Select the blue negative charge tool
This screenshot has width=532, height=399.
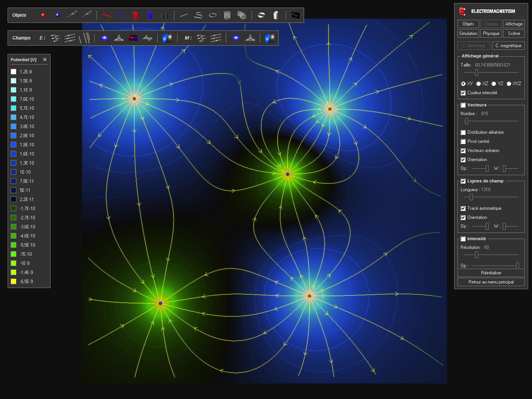tap(57, 15)
